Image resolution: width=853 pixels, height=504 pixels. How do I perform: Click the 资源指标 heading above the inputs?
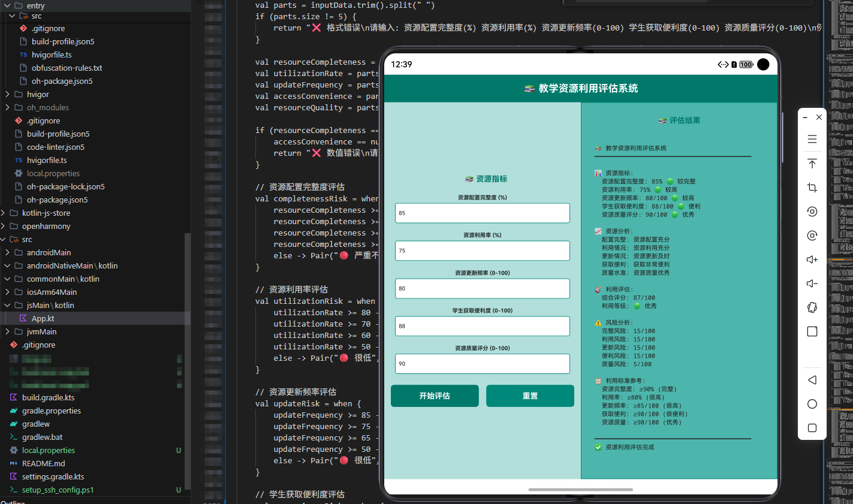[x=486, y=179]
